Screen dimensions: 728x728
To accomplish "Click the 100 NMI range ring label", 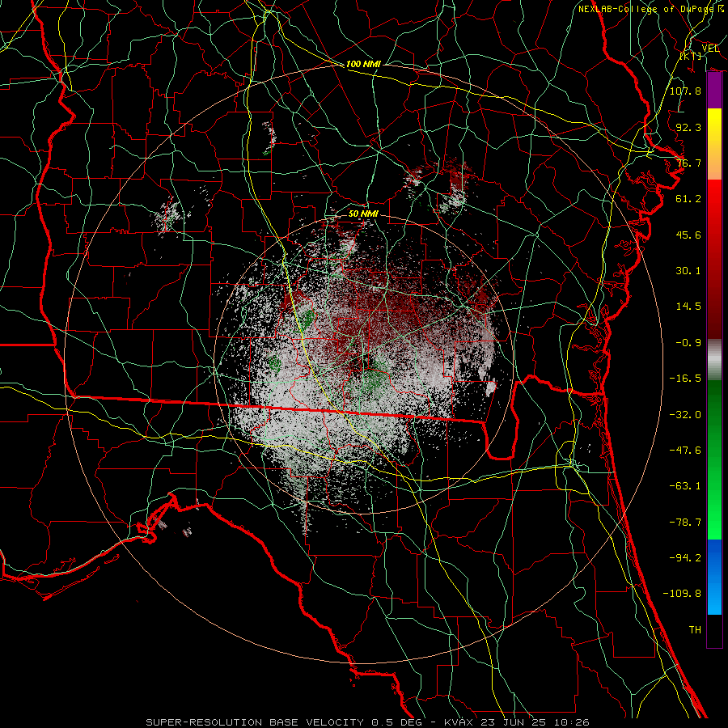I will coord(363,64).
